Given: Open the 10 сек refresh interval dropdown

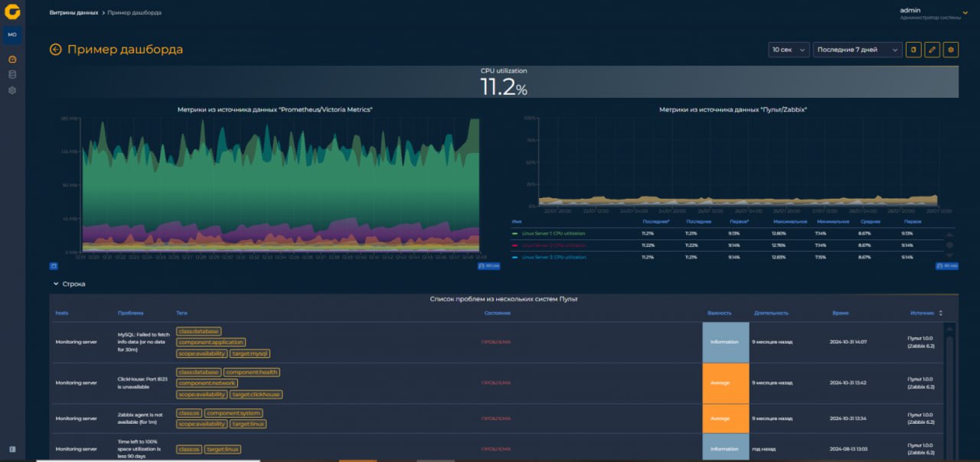Looking at the screenshot, I should pos(789,49).
